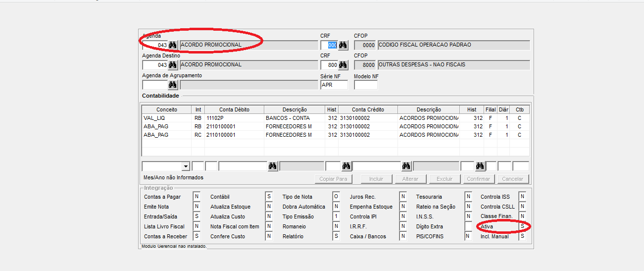Focus the Caixa / Bancos flag field
This screenshot has width=644, height=271.
click(x=403, y=236)
